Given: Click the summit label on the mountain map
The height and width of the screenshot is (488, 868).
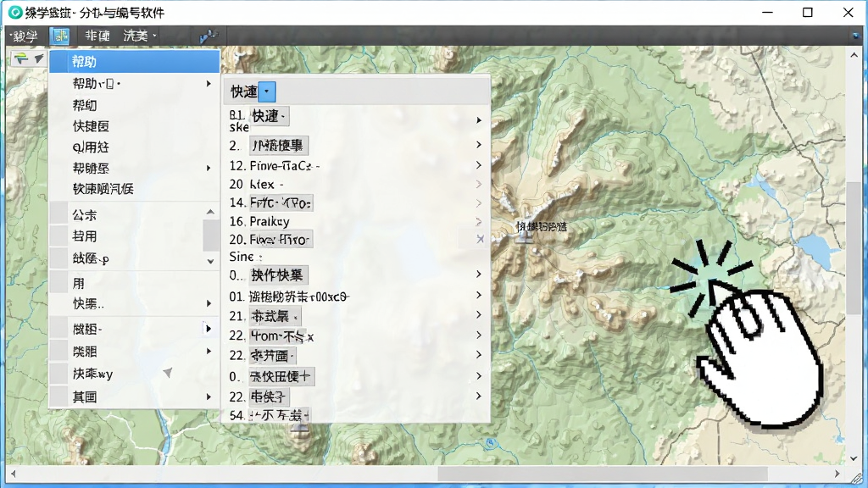Looking at the screenshot, I should click(x=542, y=226).
